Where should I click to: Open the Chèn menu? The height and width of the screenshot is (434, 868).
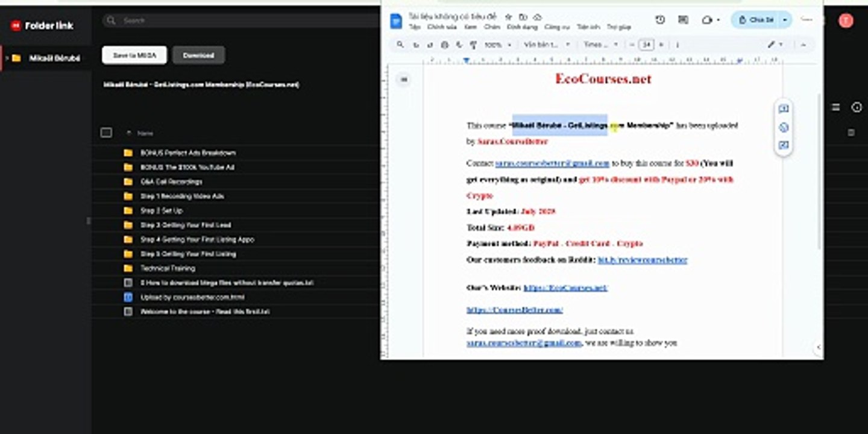[x=492, y=27]
